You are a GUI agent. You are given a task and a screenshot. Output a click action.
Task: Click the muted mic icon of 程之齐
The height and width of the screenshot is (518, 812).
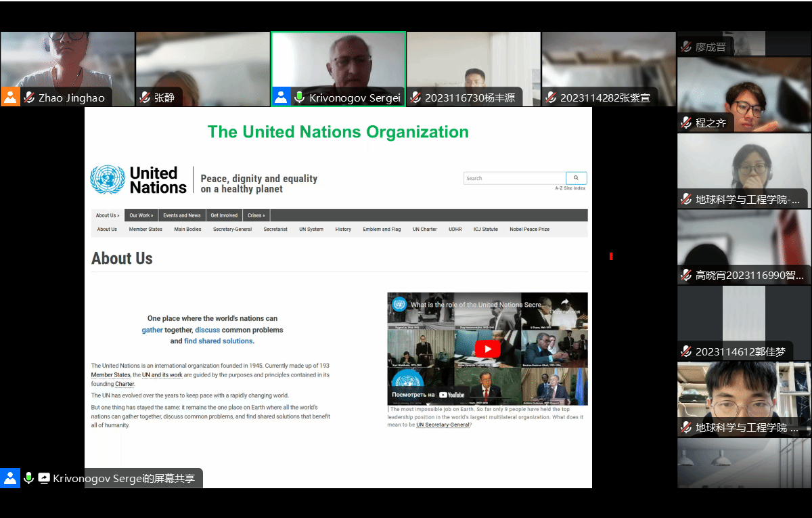pos(687,123)
